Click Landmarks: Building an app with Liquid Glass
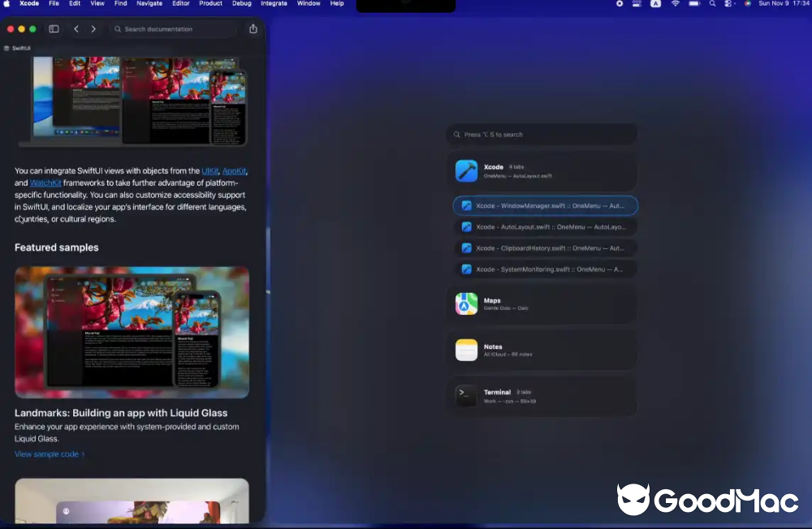 click(121, 412)
